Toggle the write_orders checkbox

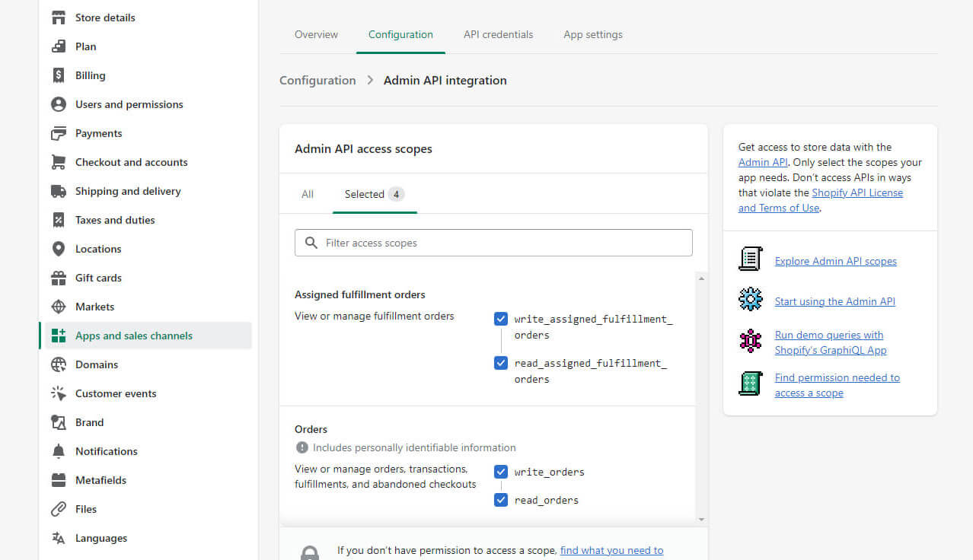pyautogui.click(x=501, y=472)
